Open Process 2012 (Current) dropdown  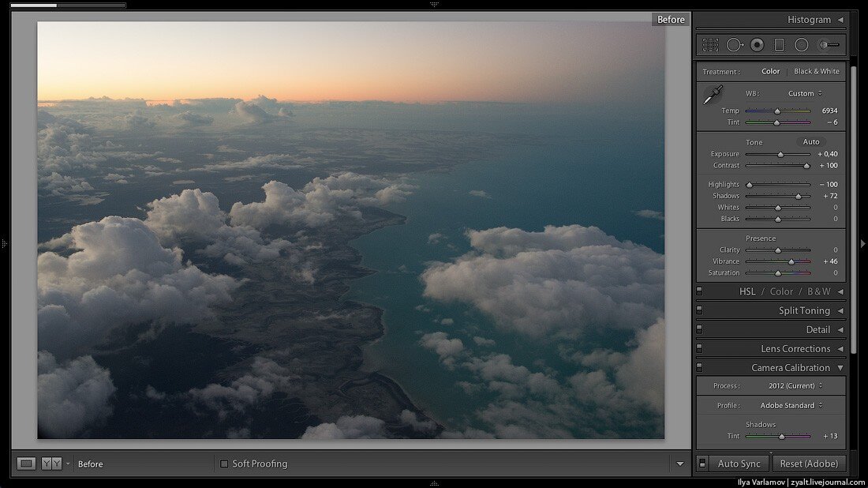click(795, 385)
